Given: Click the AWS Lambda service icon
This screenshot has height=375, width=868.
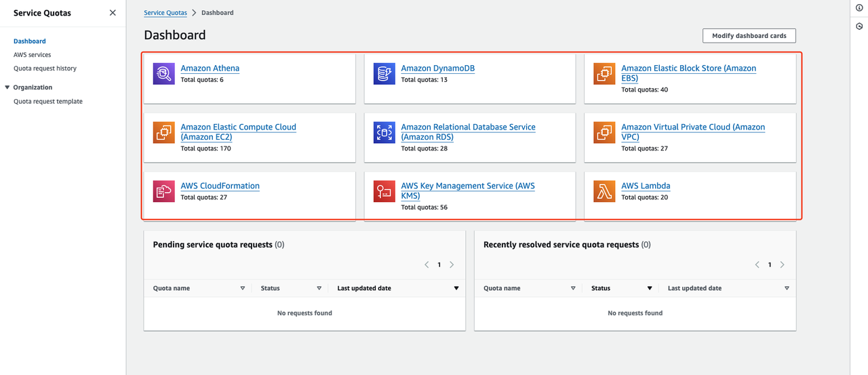Looking at the screenshot, I should point(605,192).
